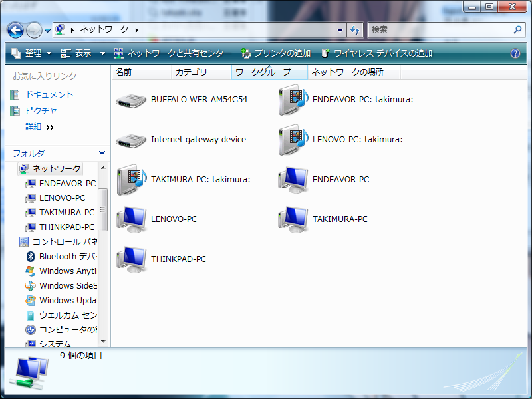
Task: Open the recent pages dropdown arrow
Action: click(47, 31)
